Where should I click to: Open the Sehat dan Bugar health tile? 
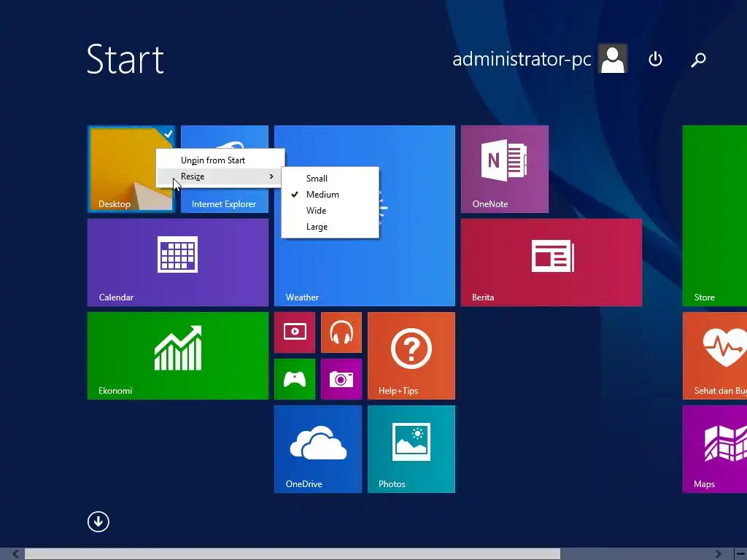point(715,356)
